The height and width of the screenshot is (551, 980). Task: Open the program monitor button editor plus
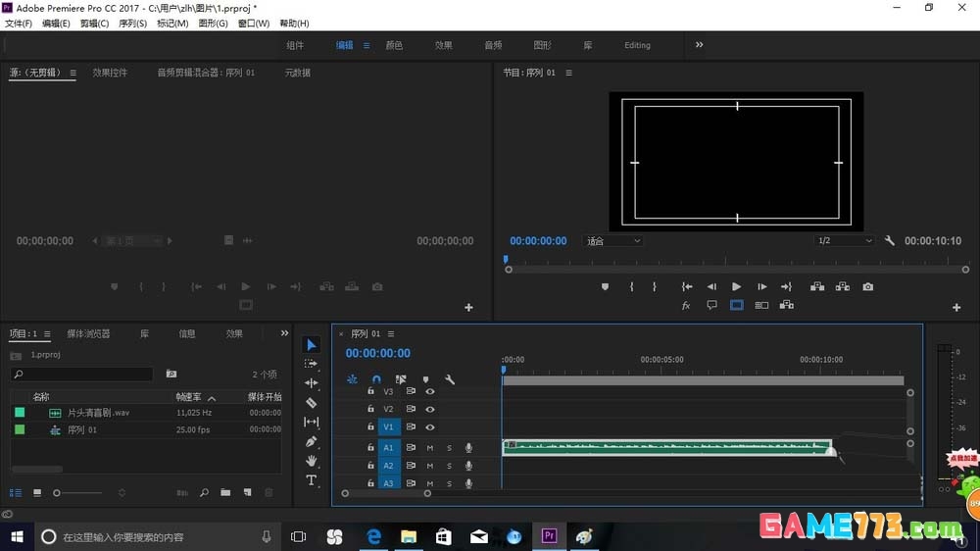(956, 307)
